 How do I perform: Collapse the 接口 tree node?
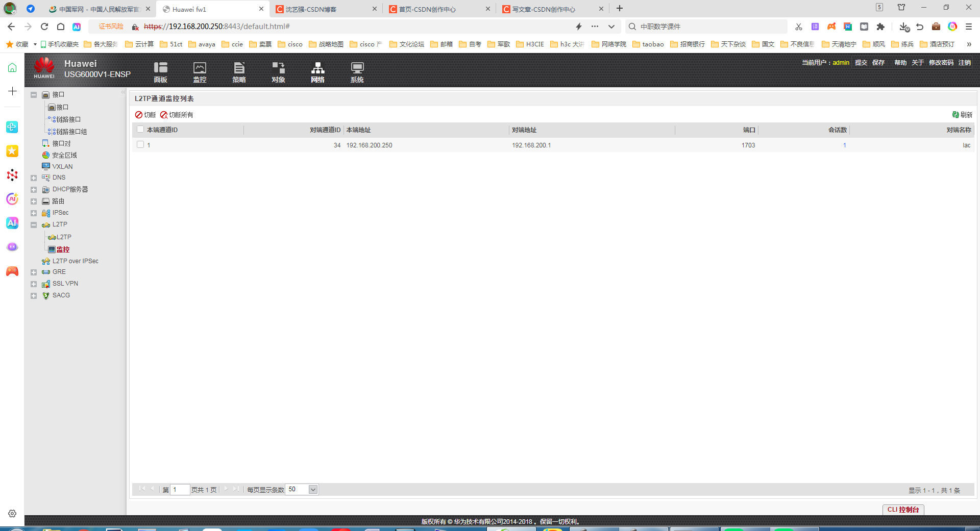point(34,95)
